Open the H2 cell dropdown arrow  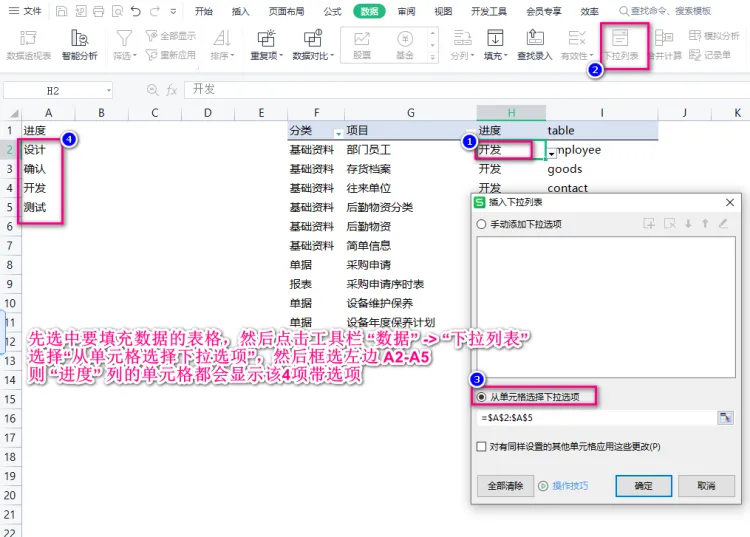[x=552, y=153]
